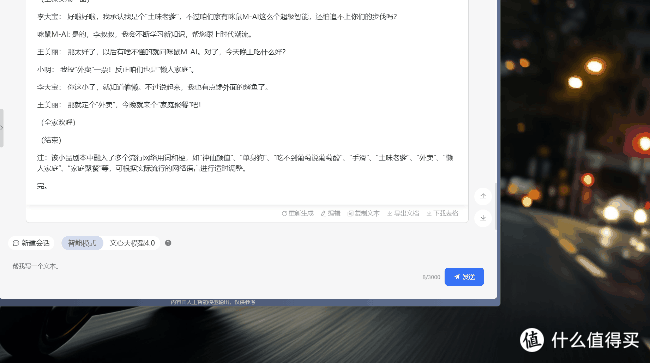This screenshot has width=650, height=363.
Task: Click the reply line starting with 注:
Action: [x=245, y=163]
